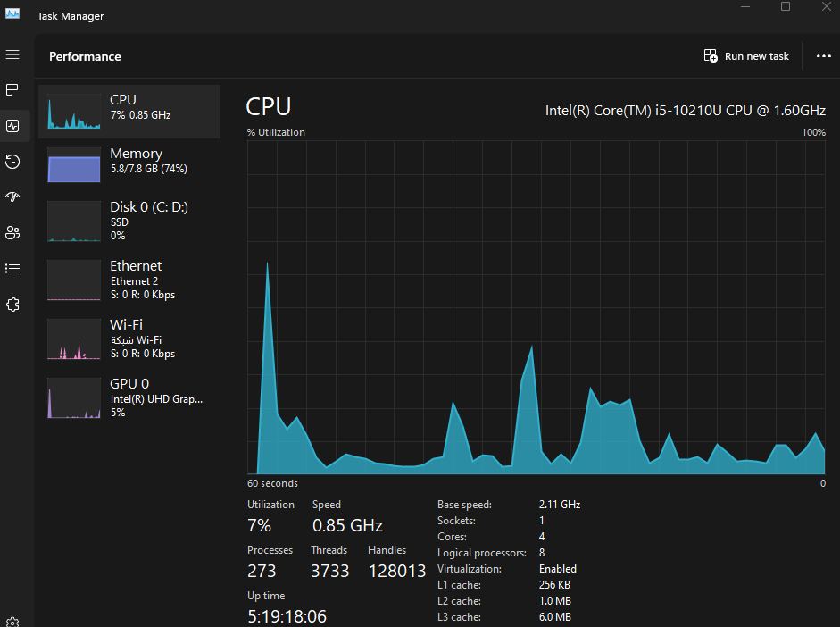Go to the Processes page icon
The width and height of the screenshot is (840, 627).
pos(12,89)
